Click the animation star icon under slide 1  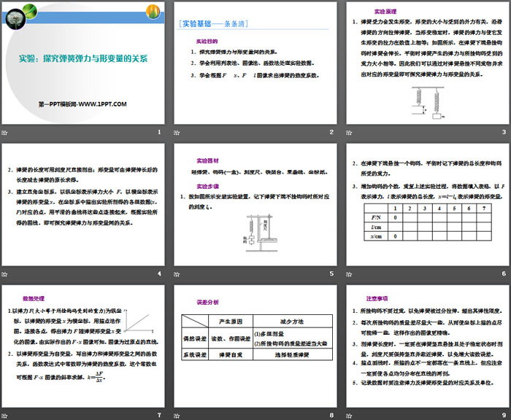click(5, 132)
